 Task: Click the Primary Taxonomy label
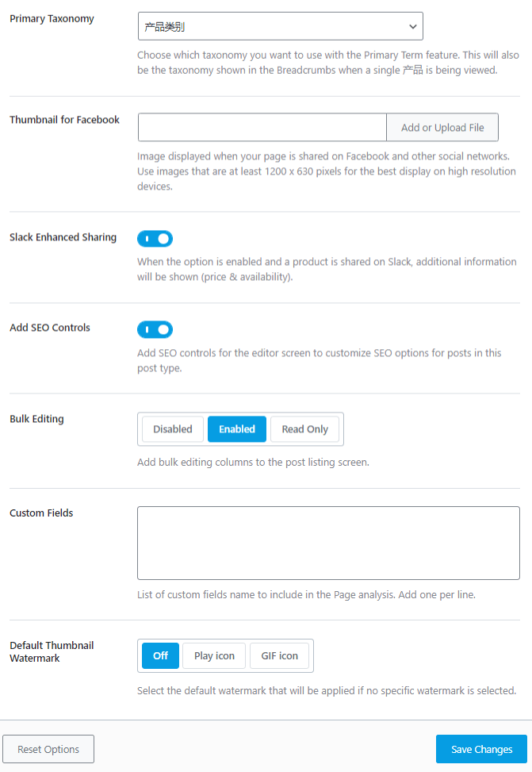click(x=52, y=19)
